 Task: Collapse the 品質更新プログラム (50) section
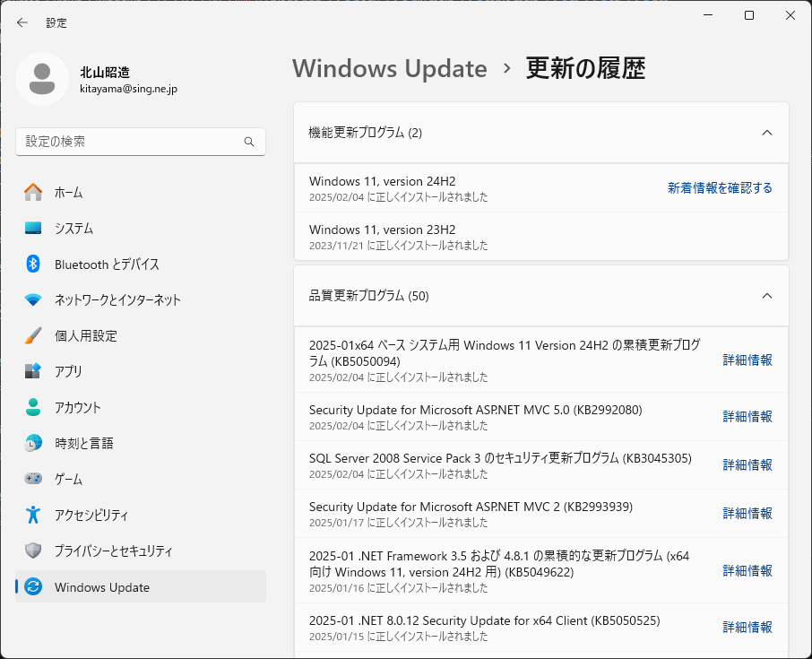[x=766, y=295]
